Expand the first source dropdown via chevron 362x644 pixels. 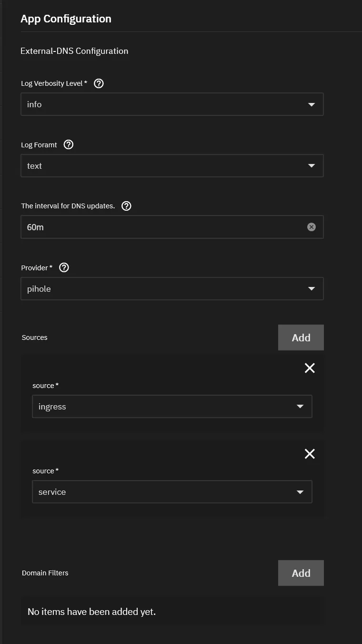point(300,406)
